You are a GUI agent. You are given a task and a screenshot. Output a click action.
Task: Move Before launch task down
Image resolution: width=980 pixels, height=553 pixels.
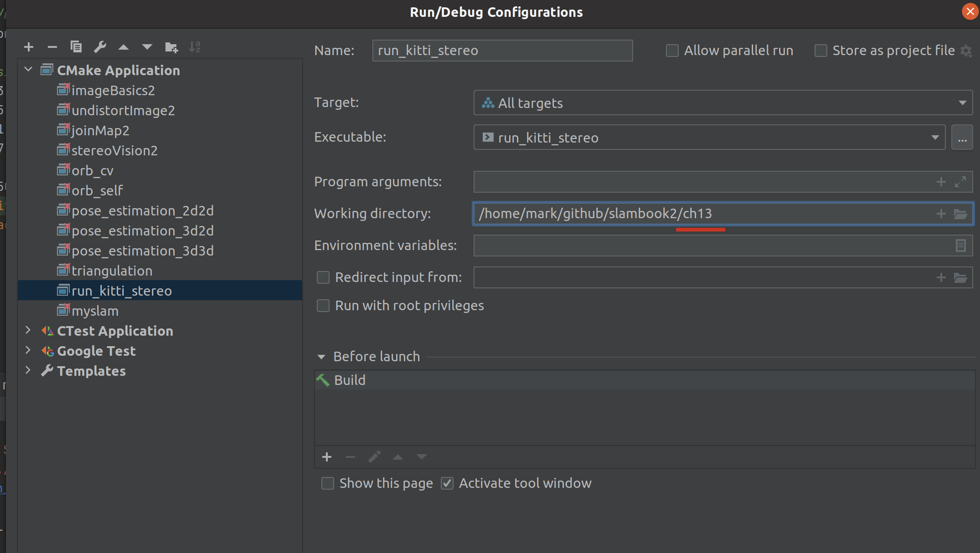(x=422, y=457)
